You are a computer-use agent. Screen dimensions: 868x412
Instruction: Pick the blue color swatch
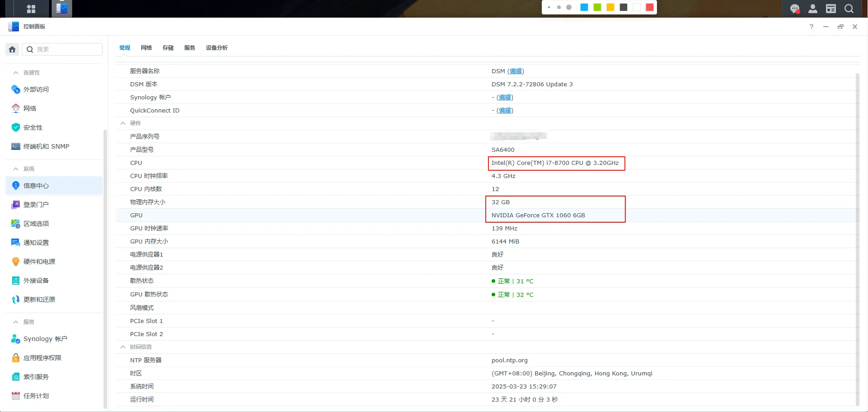pos(584,7)
